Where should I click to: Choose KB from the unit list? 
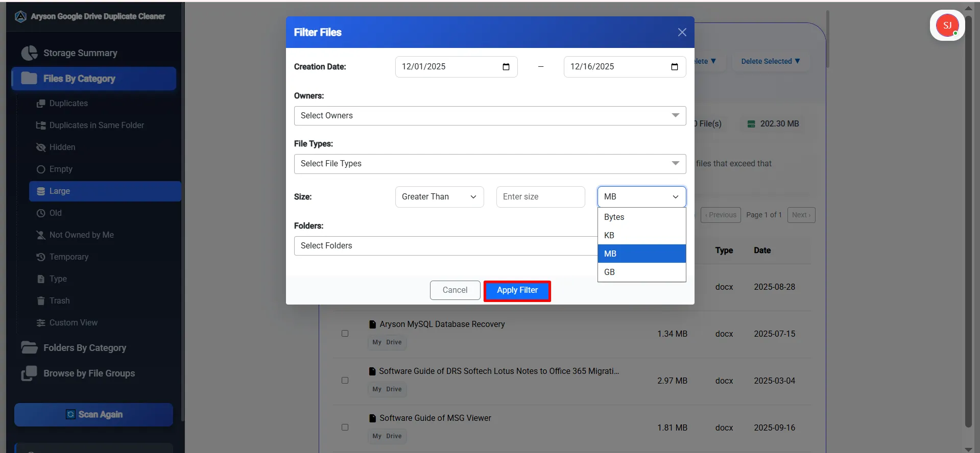click(641, 235)
